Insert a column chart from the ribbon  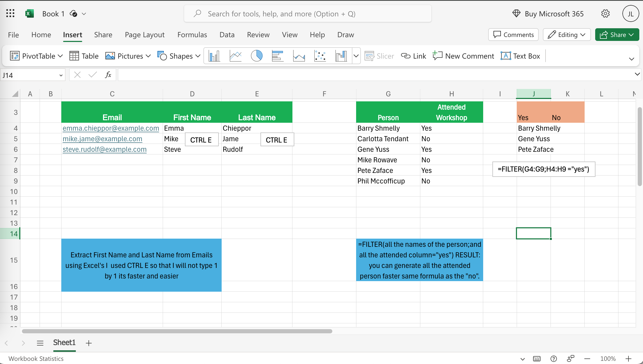point(214,56)
